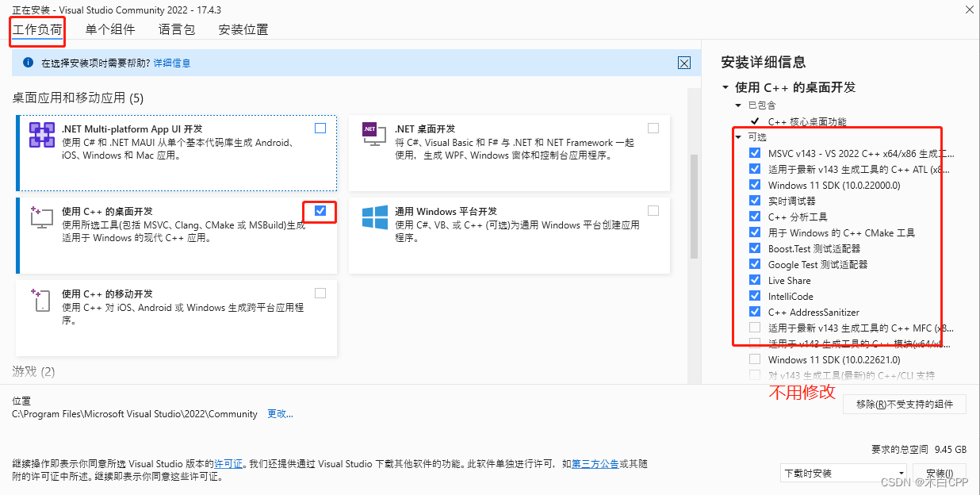
Task: Open the 许可证 link
Action: [x=229, y=463]
